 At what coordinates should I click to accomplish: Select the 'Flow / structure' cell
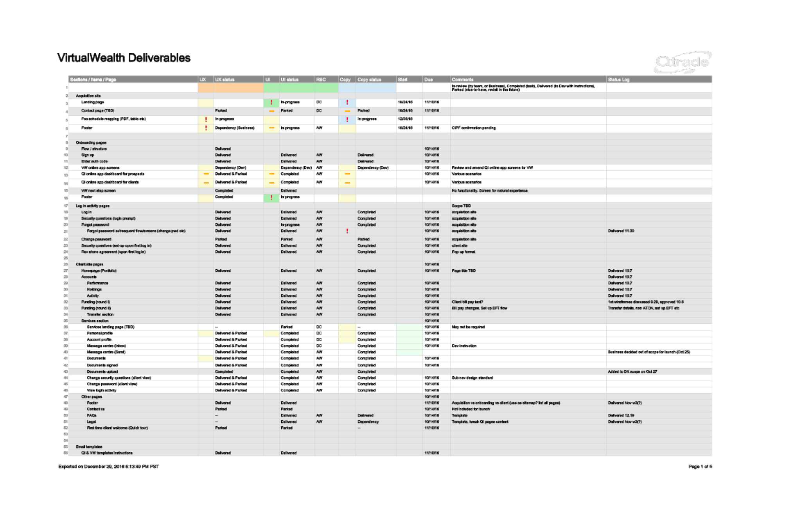point(133,149)
